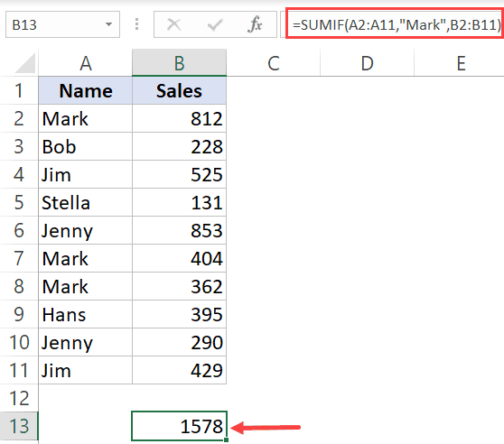Select cell with value 290
The width and height of the screenshot is (504, 444).
point(179,342)
